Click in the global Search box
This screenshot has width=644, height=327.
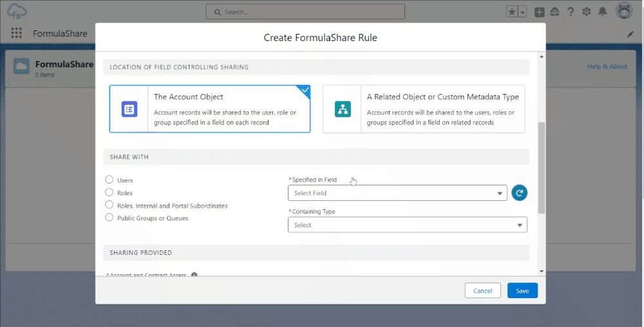point(305,12)
